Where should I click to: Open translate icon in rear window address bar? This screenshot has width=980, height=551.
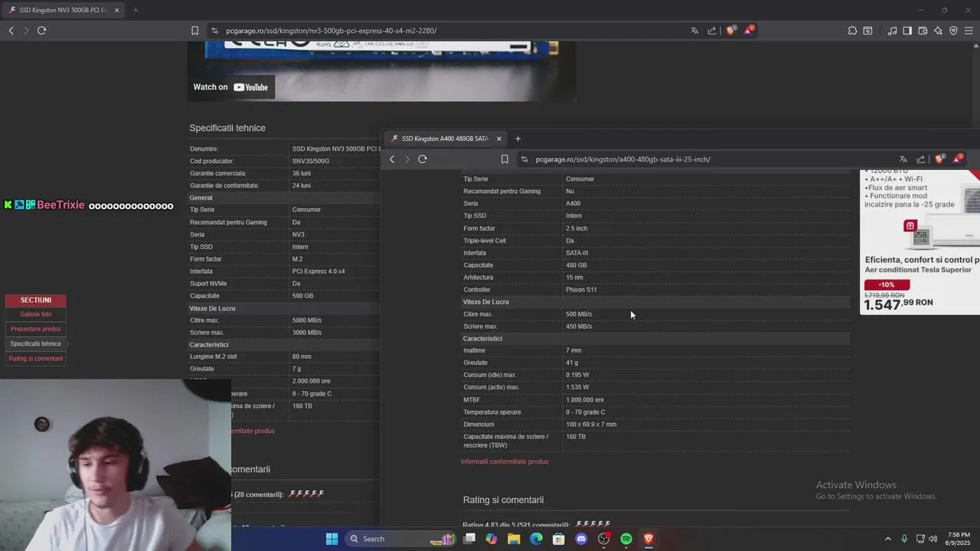[x=694, y=31]
